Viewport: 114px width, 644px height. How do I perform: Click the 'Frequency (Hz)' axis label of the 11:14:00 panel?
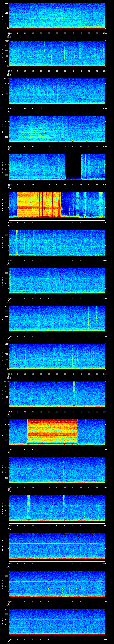tap(3, 16)
